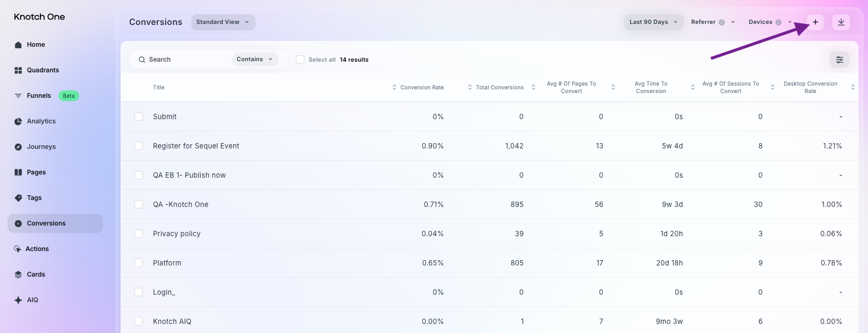Viewport: 868px width, 333px height.
Task: Check the Privacy policy row checkbox
Action: click(139, 234)
